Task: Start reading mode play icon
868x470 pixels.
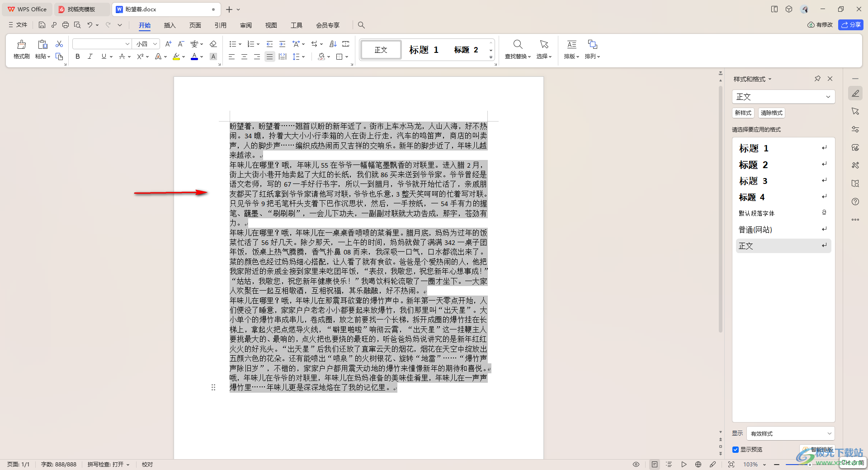Action: click(684, 464)
